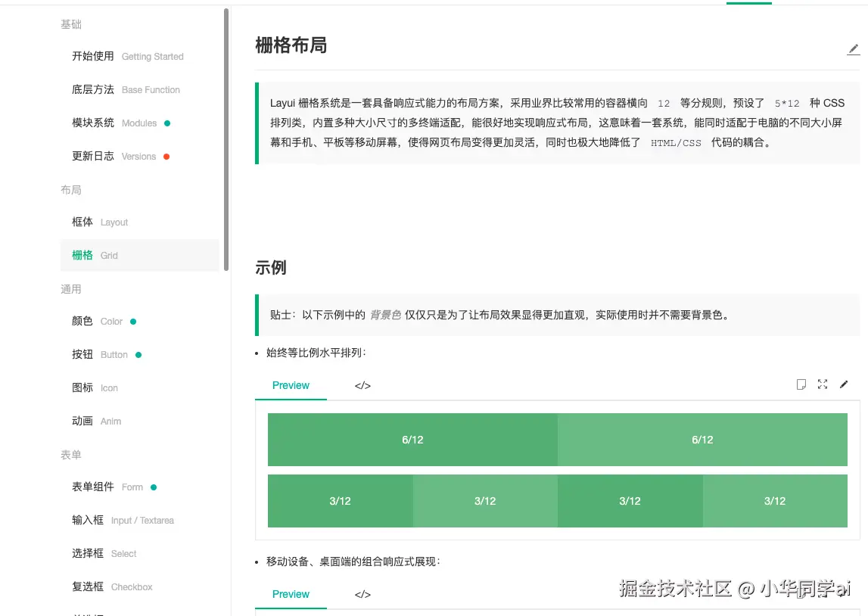Click the left 6/12 grid block
868x616 pixels.
click(x=412, y=440)
